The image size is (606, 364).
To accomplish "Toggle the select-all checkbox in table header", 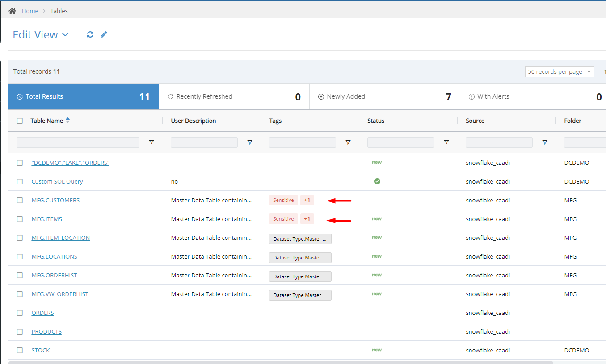I will point(20,121).
